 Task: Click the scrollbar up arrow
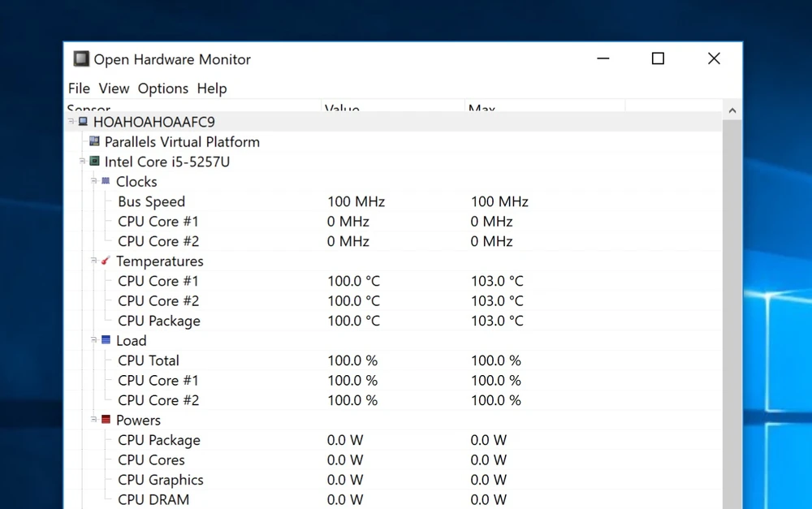click(732, 110)
